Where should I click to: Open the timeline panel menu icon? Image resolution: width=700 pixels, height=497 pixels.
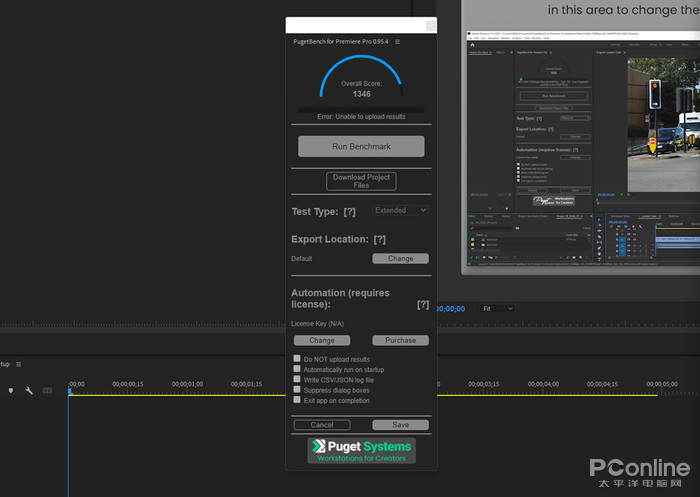(19, 364)
